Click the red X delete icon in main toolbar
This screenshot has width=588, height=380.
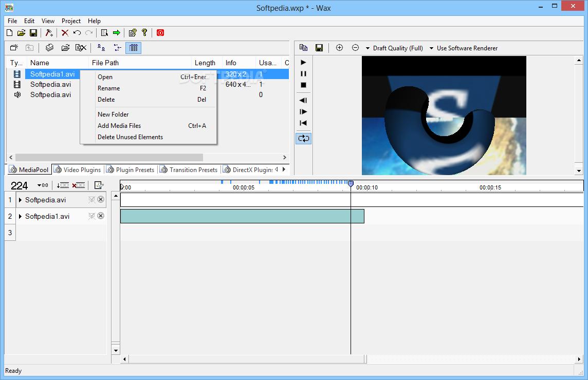[x=65, y=33]
